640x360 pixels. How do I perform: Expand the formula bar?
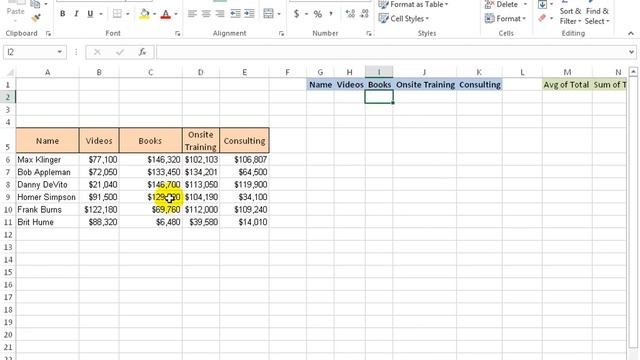(631, 52)
